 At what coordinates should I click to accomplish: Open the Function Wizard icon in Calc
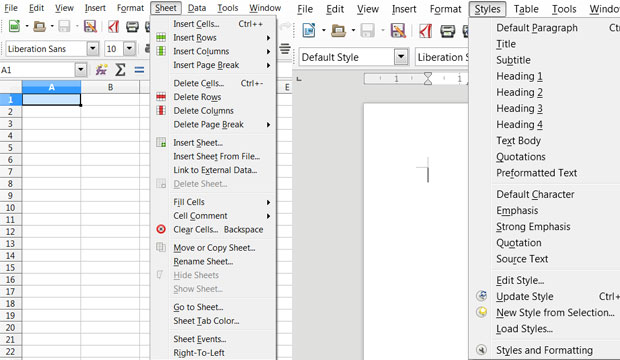pyautogui.click(x=101, y=70)
